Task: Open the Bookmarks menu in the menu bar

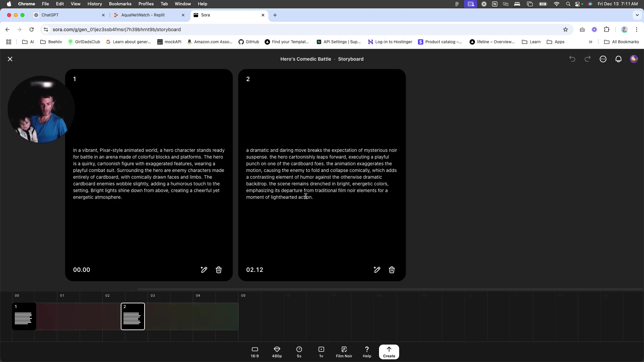Action: coord(120,4)
